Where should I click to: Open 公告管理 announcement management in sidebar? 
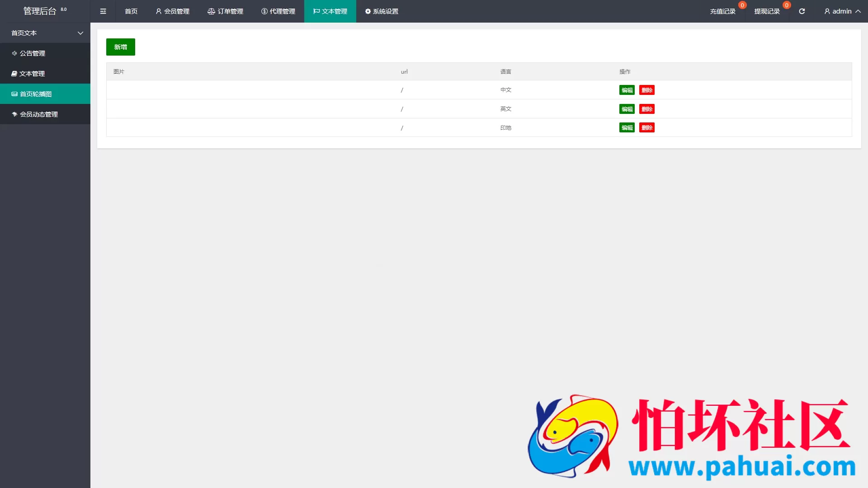(x=32, y=53)
